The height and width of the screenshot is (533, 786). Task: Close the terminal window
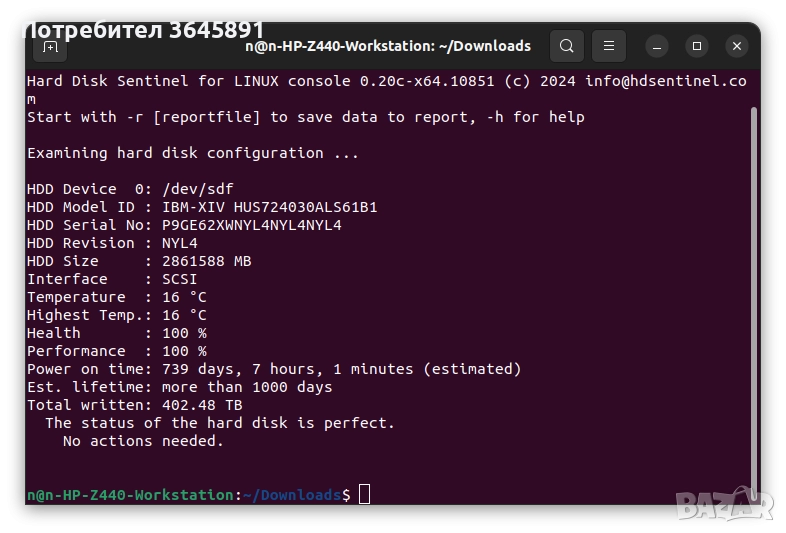click(x=737, y=46)
